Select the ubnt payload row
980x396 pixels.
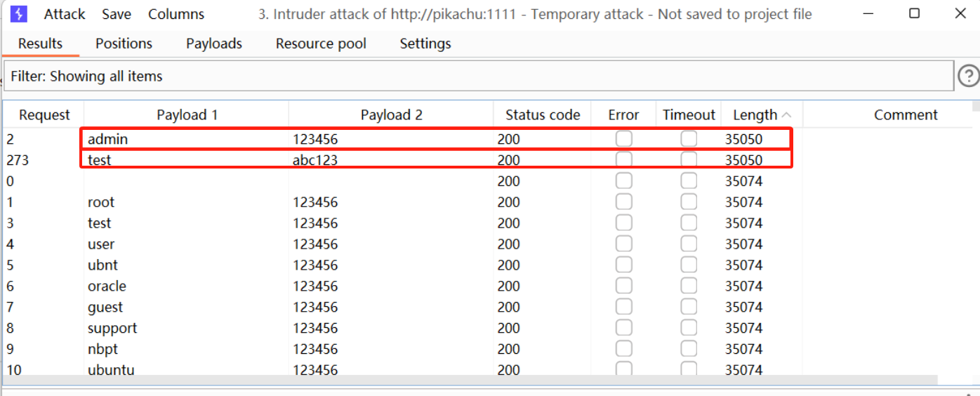(x=488, y=265)
